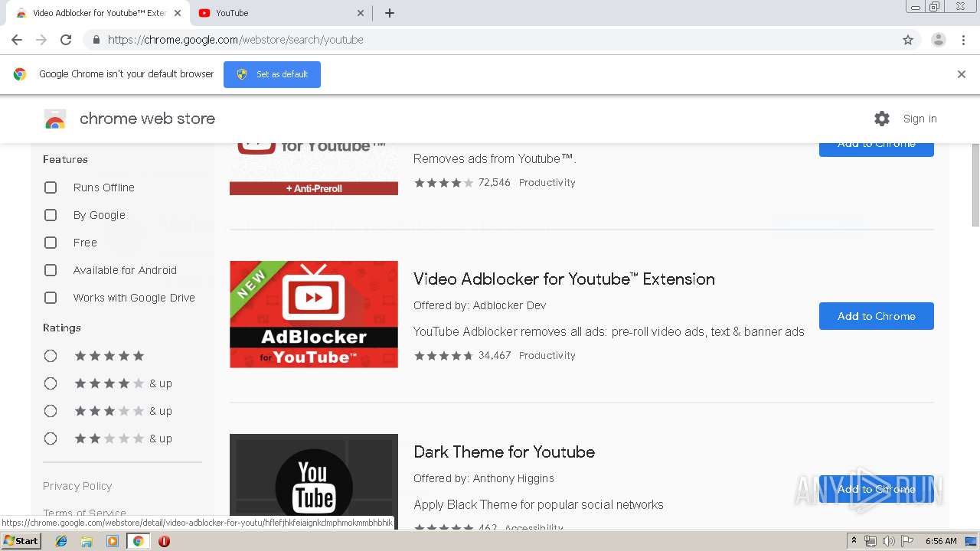Select three stars & up rating

pyautogui.click(x=51, y=411)
